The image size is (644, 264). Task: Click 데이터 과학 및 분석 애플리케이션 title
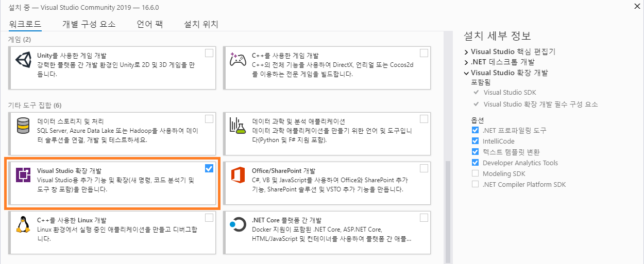[298, 121]
